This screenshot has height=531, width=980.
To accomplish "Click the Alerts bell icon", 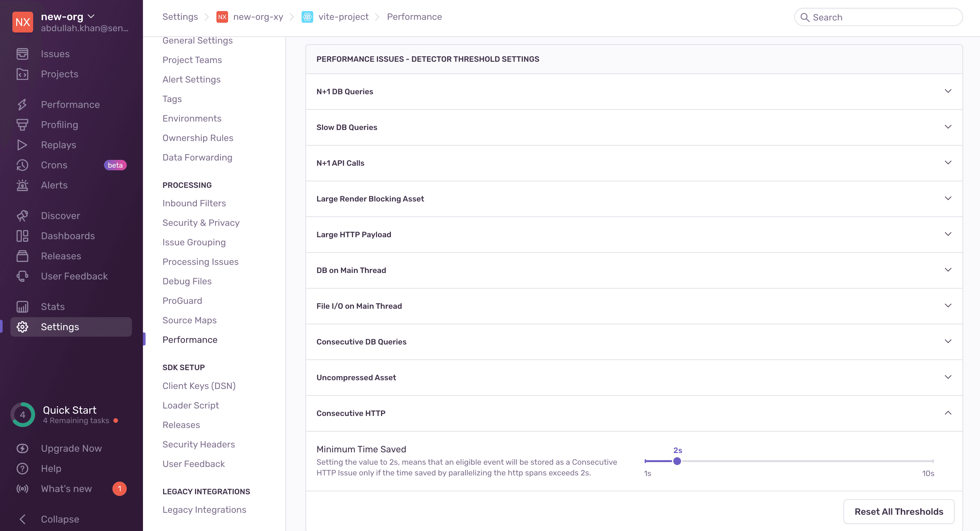I will 22,185.
